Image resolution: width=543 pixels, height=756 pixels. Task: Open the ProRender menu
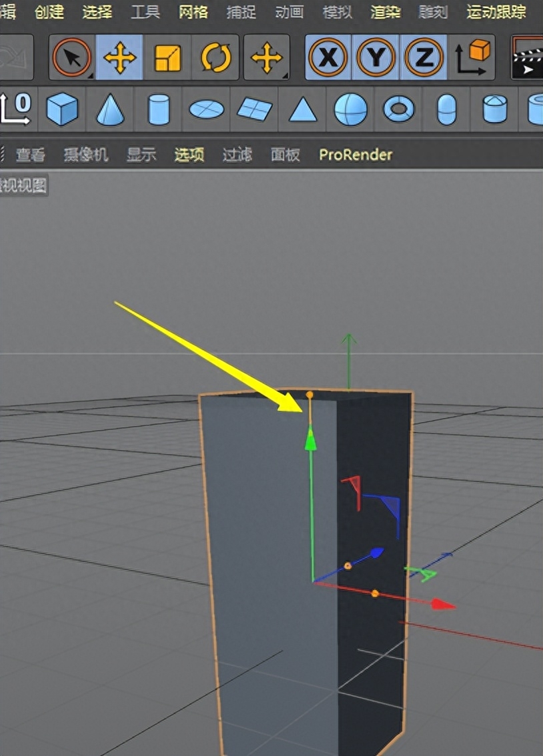click(x=356, y=155)
